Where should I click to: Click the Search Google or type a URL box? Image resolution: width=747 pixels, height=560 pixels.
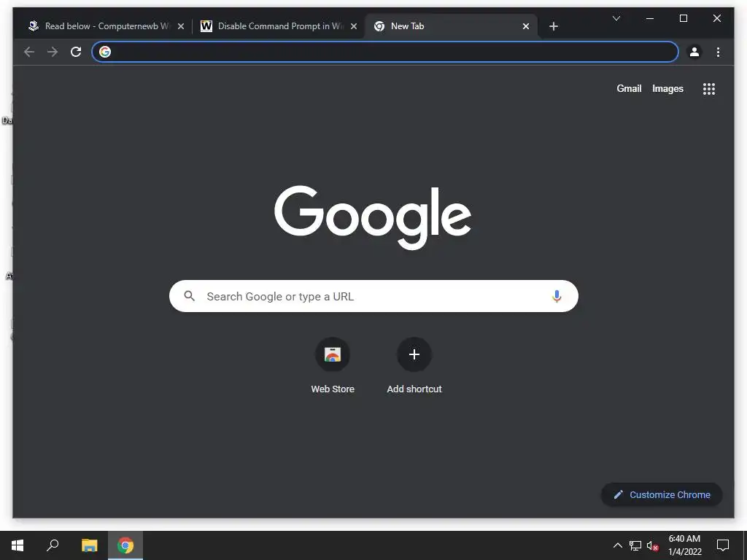[x=373, y=296]
